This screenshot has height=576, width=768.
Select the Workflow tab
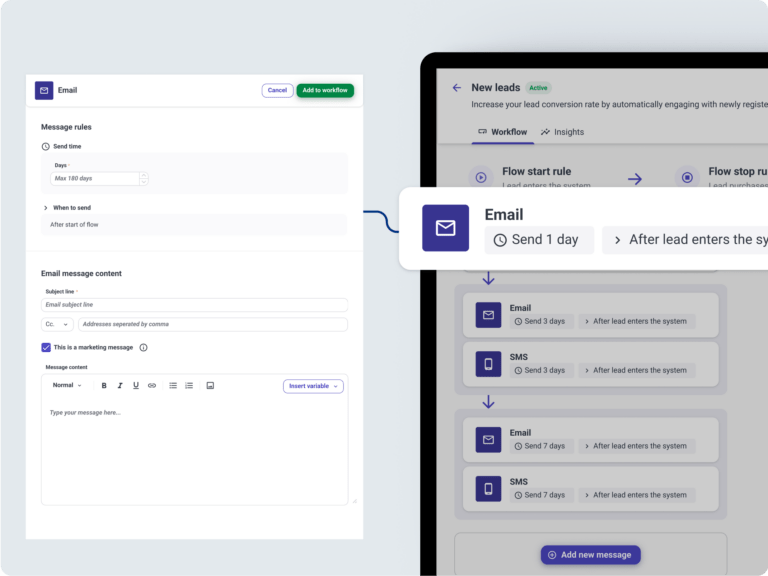[x=502, y=132]
